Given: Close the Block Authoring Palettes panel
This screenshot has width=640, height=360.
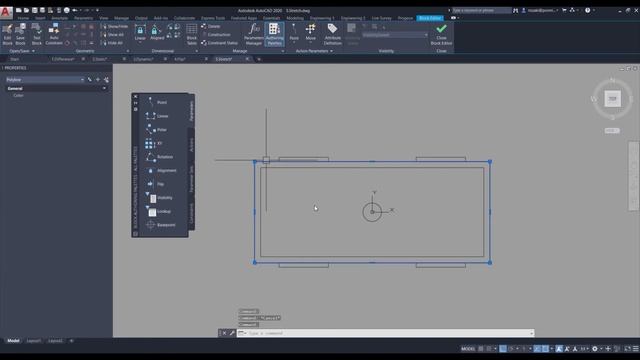Looking at the screenshot, I should click(x=136, y=97).
